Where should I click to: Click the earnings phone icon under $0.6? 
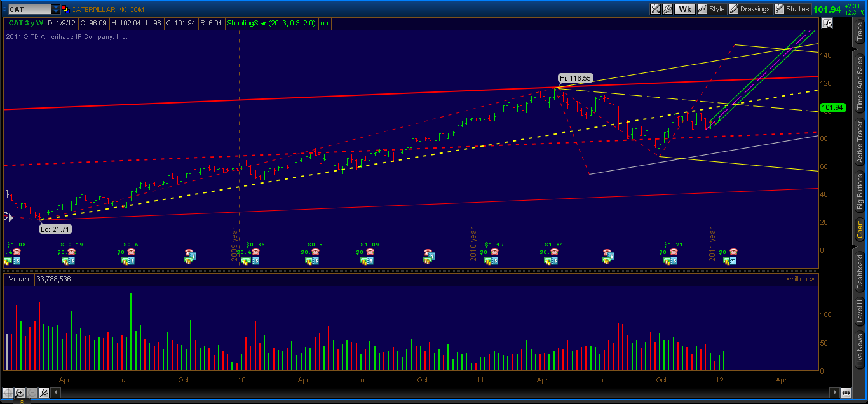point(131,252)
